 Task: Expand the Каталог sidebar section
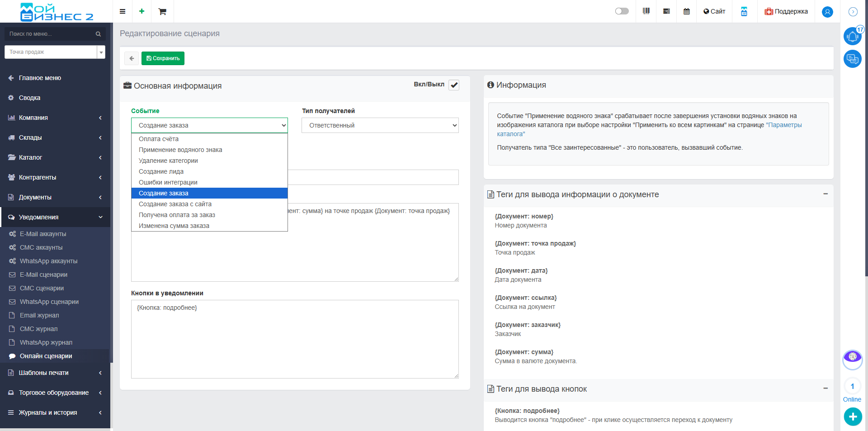pyautogui.click(x=55, y=157)
